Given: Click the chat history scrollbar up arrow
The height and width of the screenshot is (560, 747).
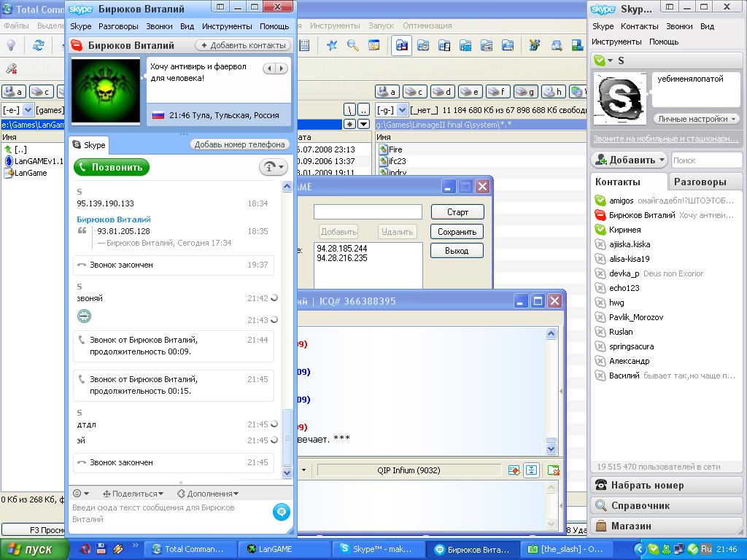Looking at the screenshot, I should tap(287, 187).
